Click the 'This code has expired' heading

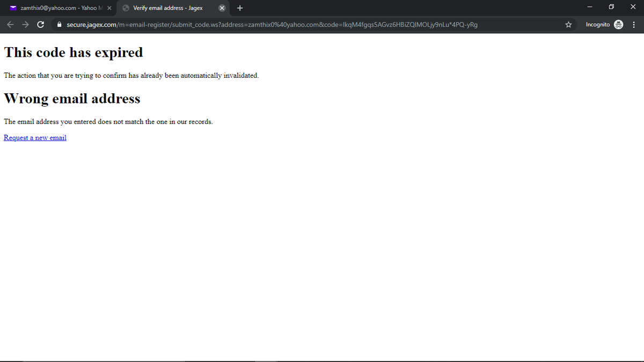point(74,53)
